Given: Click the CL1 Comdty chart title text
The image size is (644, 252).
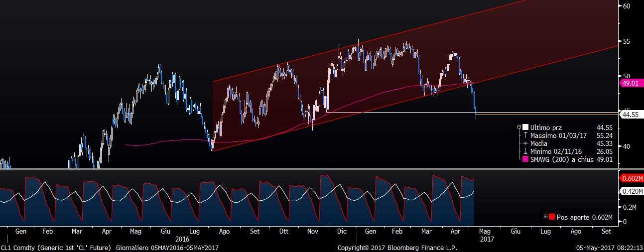Looking at the screenshot, I should (x=110, y=248).
